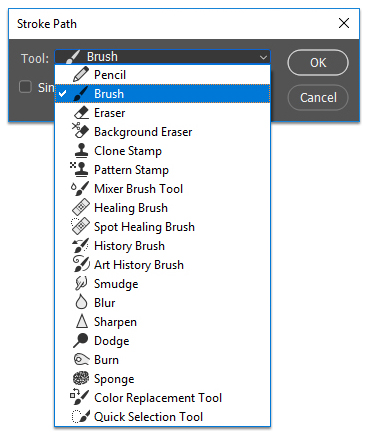
Task: Pick the Blur droplet icon
Action: (81, 302)
